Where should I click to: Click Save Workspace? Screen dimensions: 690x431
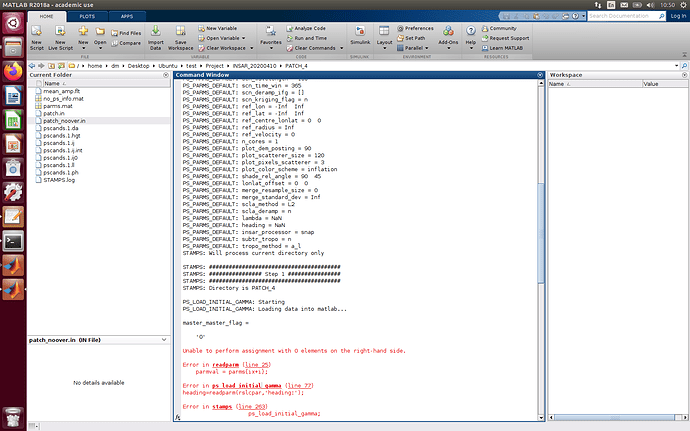tap(180, 38)
